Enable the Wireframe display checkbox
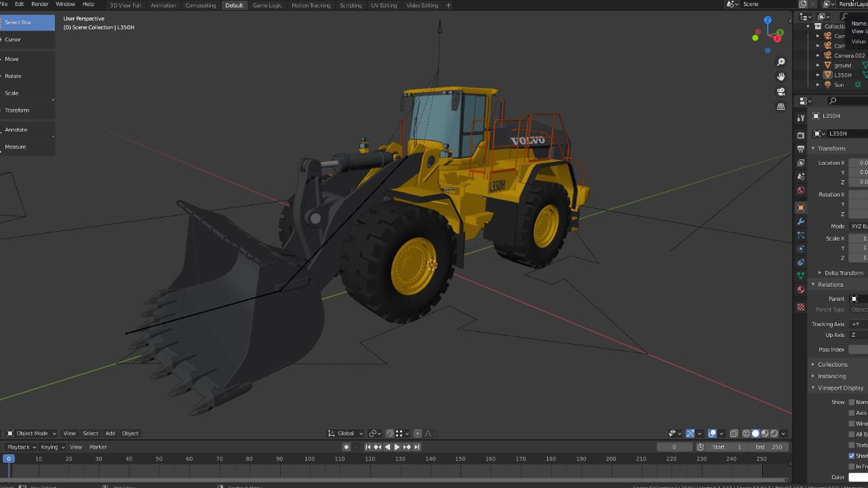868x488 pixels. 852,424
